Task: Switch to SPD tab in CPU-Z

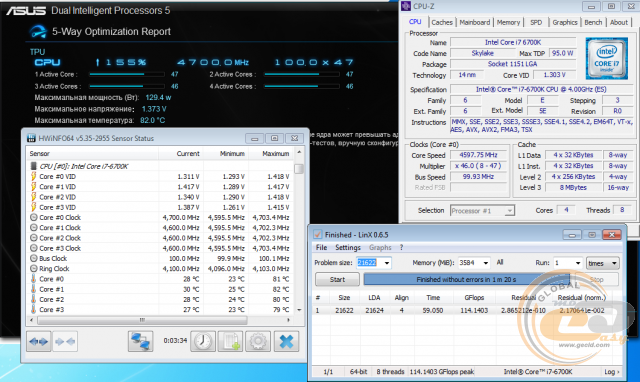Action: [x=536, y=22]
